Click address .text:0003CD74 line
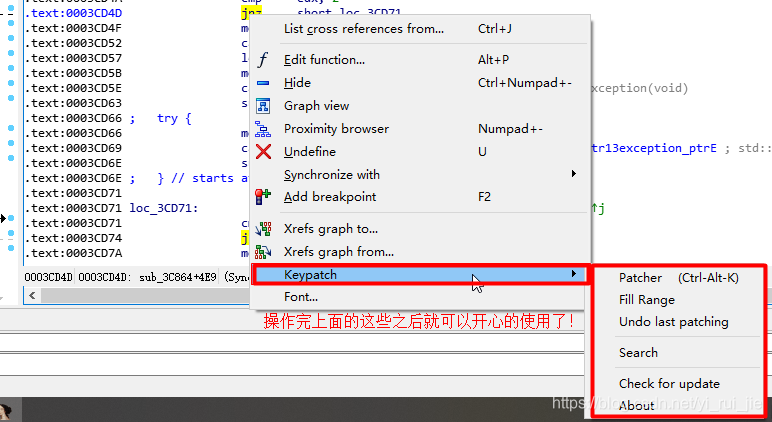This screenshot has height=422, width=772. 74,238
